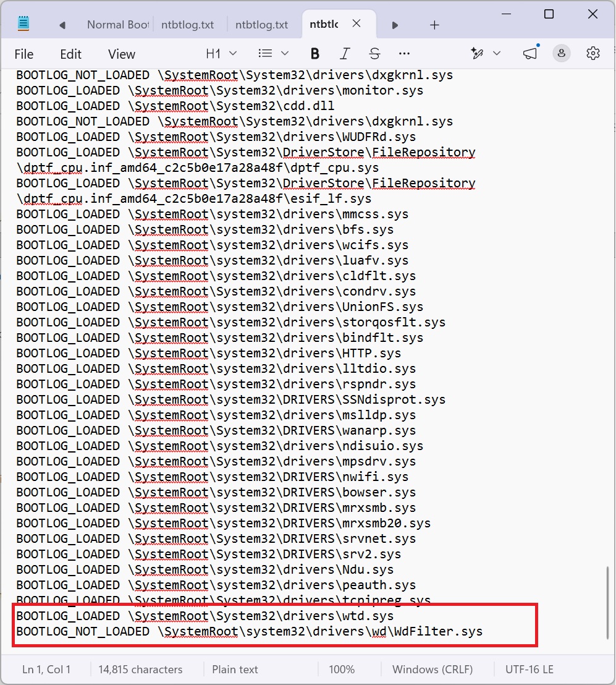The height and width of the screenshot is (685, 616).
Task: Close the active ntbtlog tab
Action: tap(357, 23)
